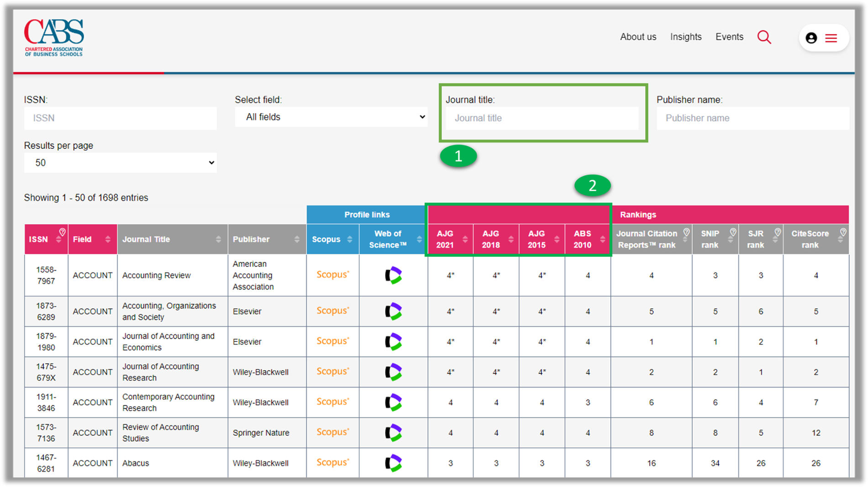Open Web of Science icon for Accounting Review

coord(393,275)
